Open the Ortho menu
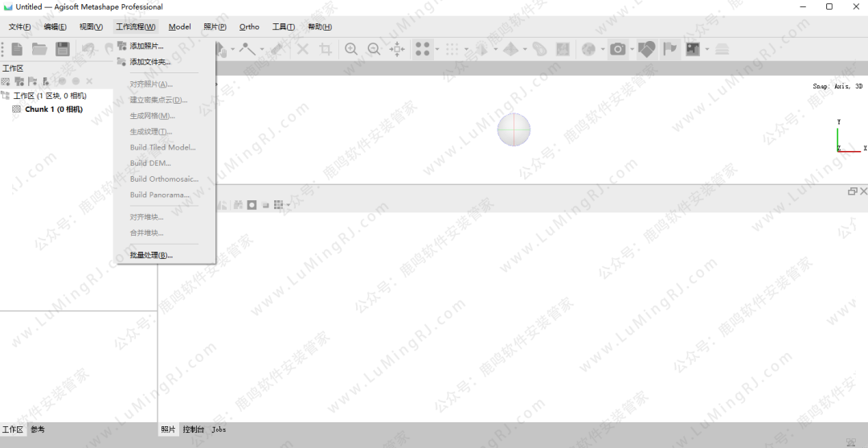The image size is (868, 448). coord(249,27)
